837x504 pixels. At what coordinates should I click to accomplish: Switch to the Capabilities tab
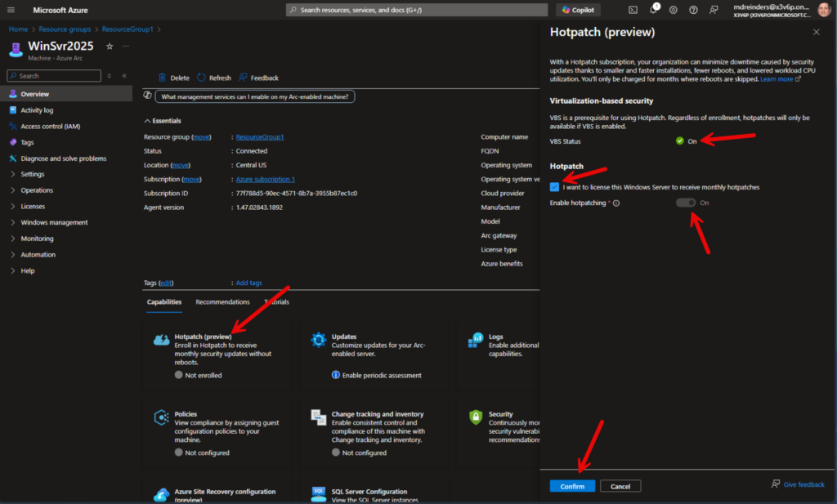tap(163, 302)
